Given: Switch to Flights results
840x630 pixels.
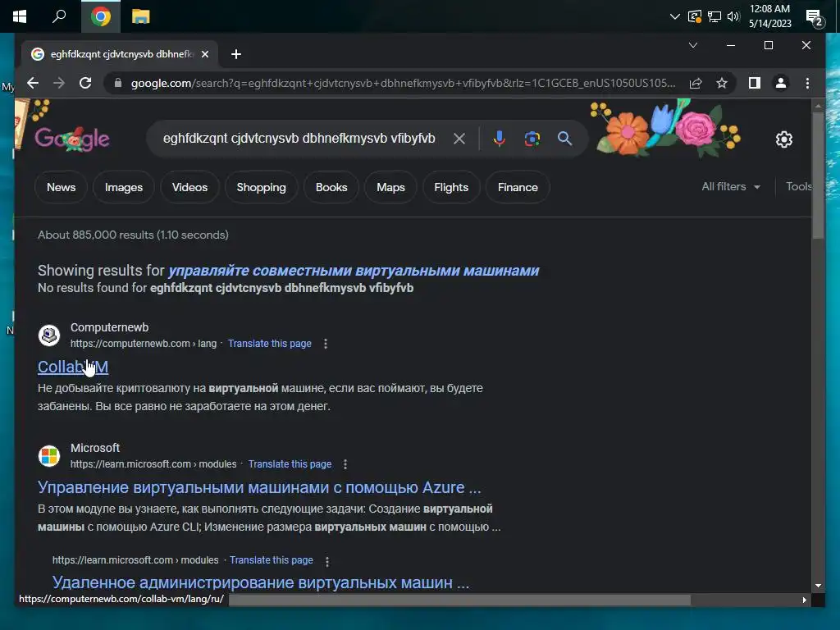Looking at the screenshot, I should 451,187.
